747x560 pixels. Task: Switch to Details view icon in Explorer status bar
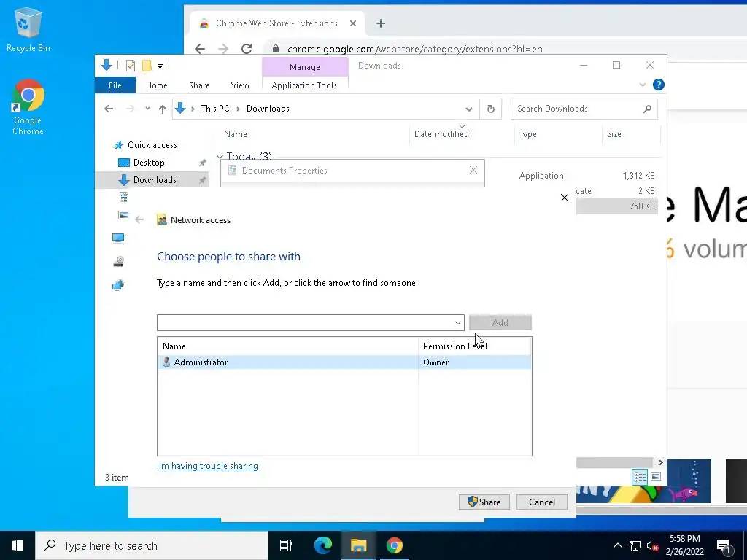point(640,477)
